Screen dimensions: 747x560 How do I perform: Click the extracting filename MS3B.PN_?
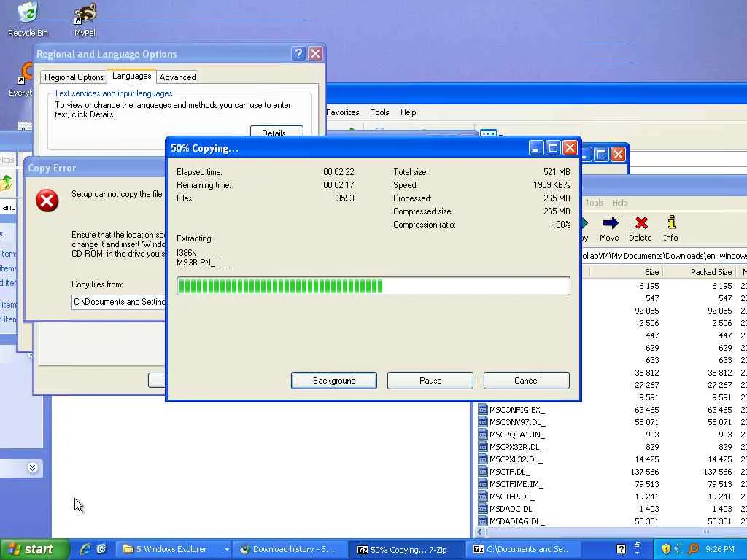pyautogui.click(x=196, y=262)
